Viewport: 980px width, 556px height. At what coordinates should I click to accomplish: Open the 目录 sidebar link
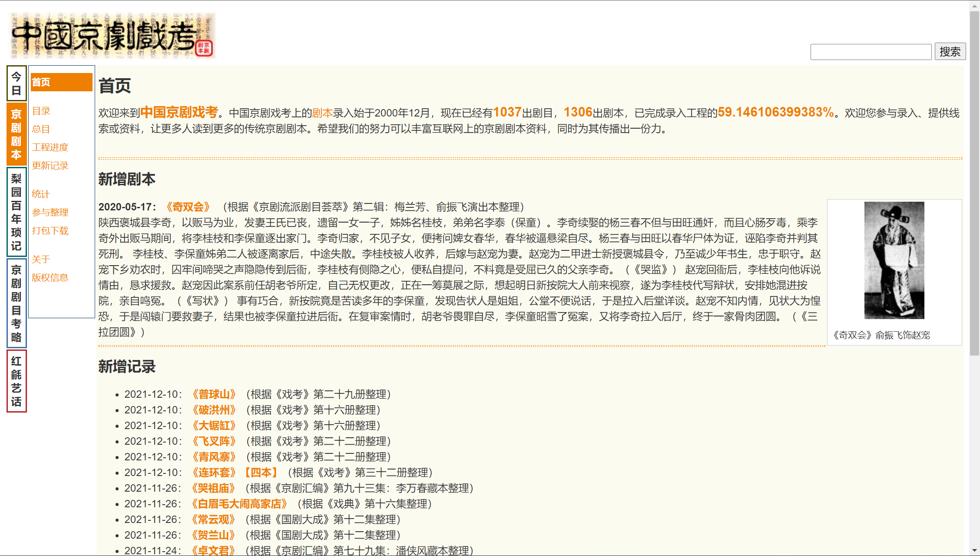pyautogui.click(x=41, y=111)
